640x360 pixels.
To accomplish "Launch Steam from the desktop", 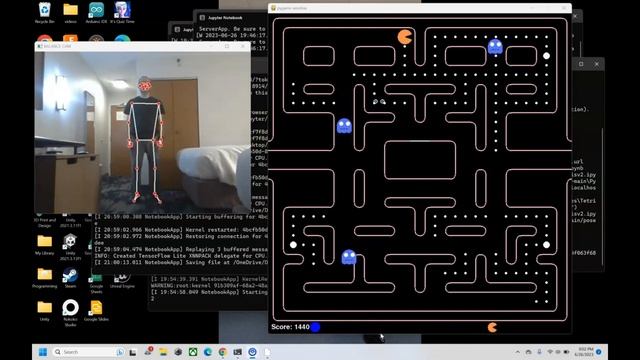I will click(x=70, y=278).
